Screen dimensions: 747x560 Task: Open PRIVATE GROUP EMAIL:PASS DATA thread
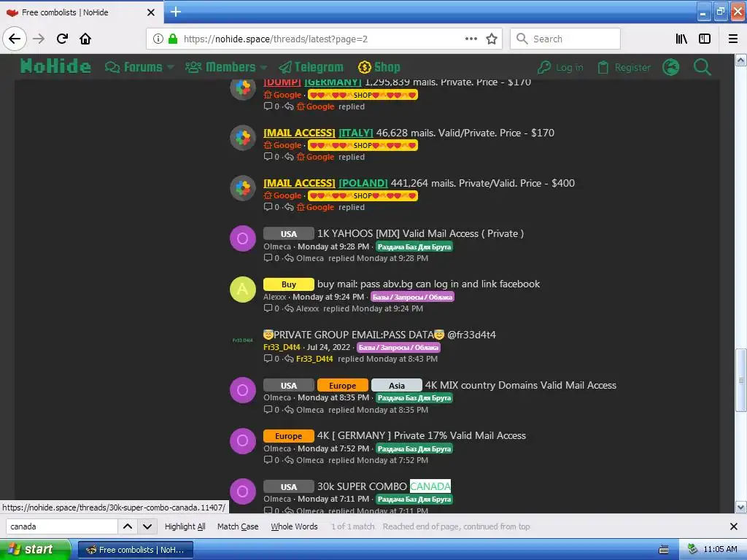(x=379, y=335)
